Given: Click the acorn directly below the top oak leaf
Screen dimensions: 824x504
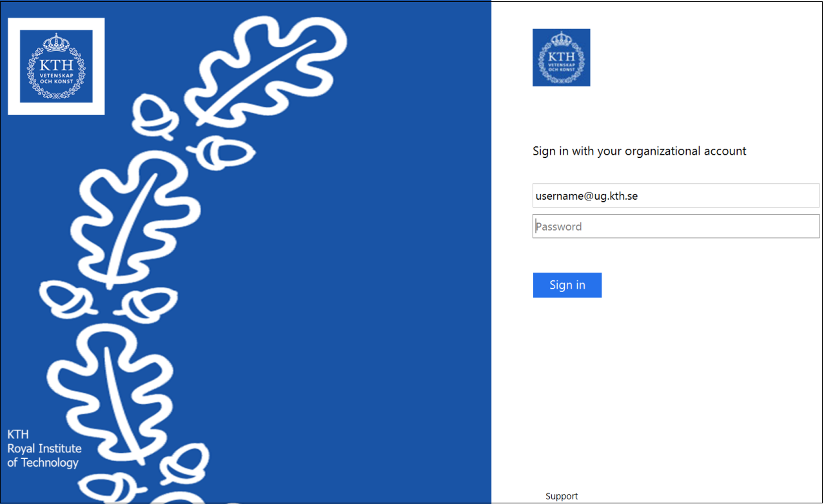Looking at the screenshot, I should (x=221, y=153).
